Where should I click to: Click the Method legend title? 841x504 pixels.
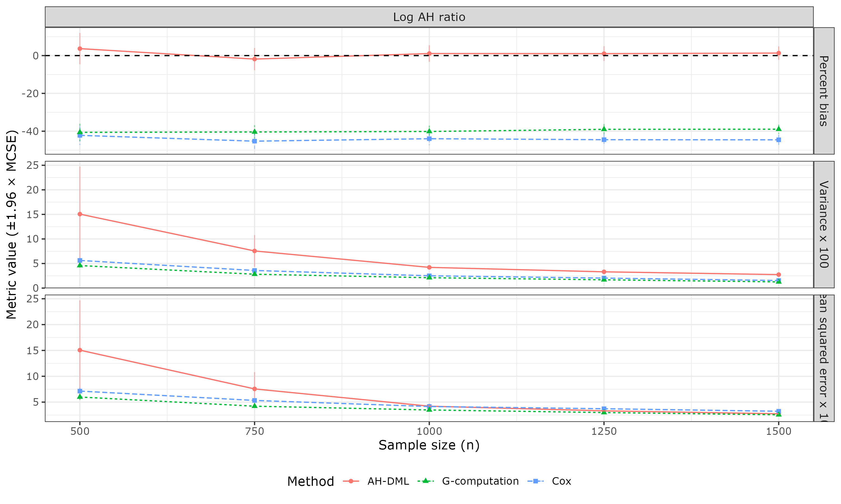tap(310, 482)
